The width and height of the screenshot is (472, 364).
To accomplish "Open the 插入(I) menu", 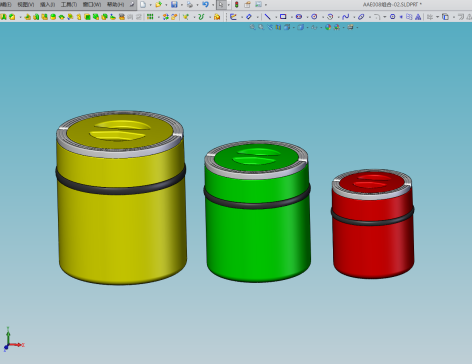I will click(47, 5).
